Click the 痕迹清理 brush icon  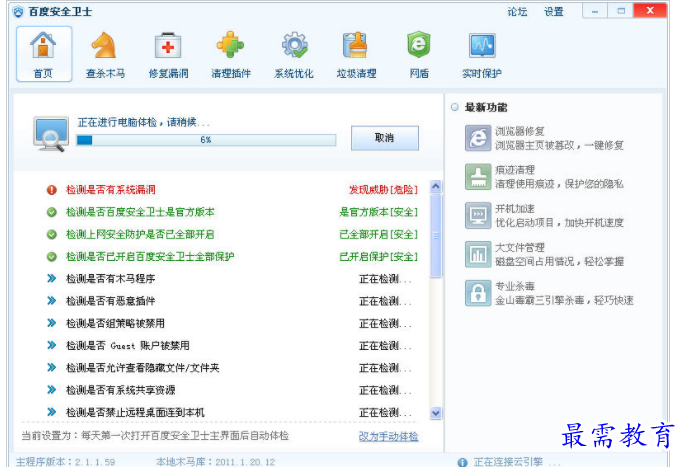click(x=478, y=177)
